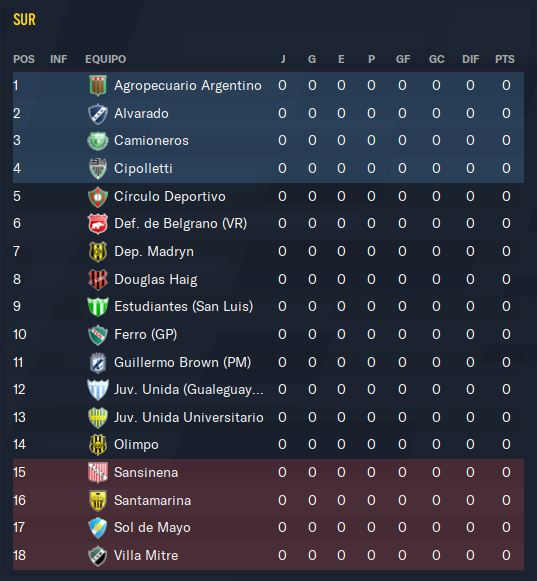Click the Guillermo Brown (PM) team name
This screenshot has width=537, height=581.
pyautogui.click(x=182, y=362)
